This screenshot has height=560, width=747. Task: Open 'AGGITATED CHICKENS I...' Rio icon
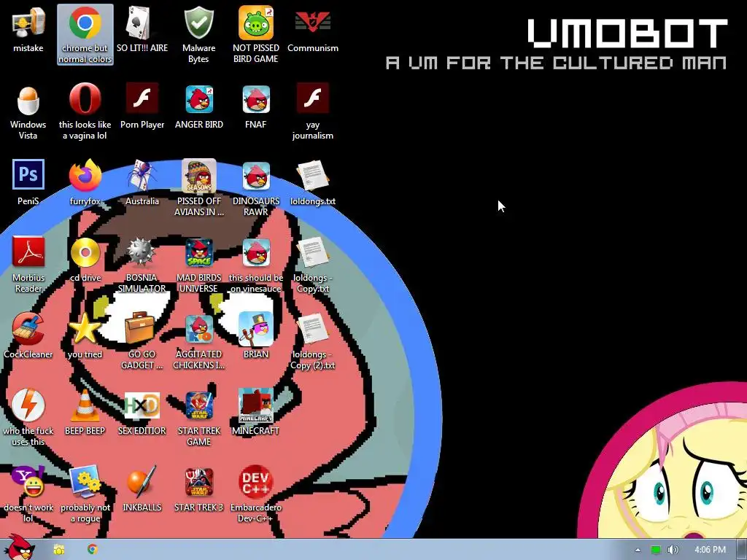[x=198, y=341]
